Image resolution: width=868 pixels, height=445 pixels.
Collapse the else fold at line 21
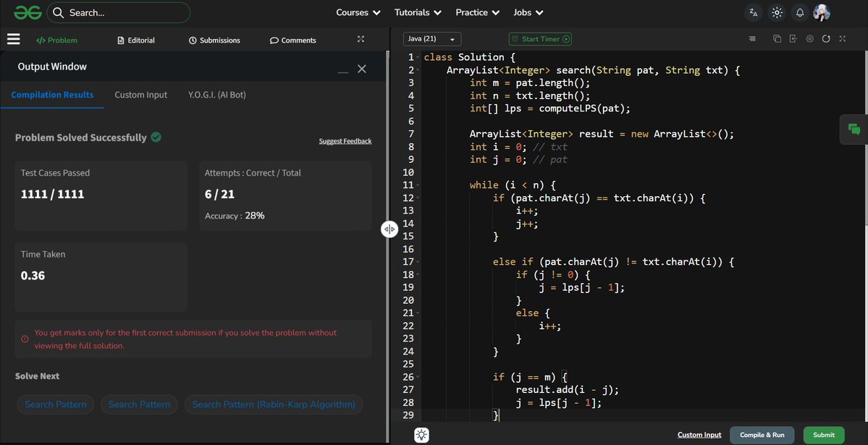point(418,313)
